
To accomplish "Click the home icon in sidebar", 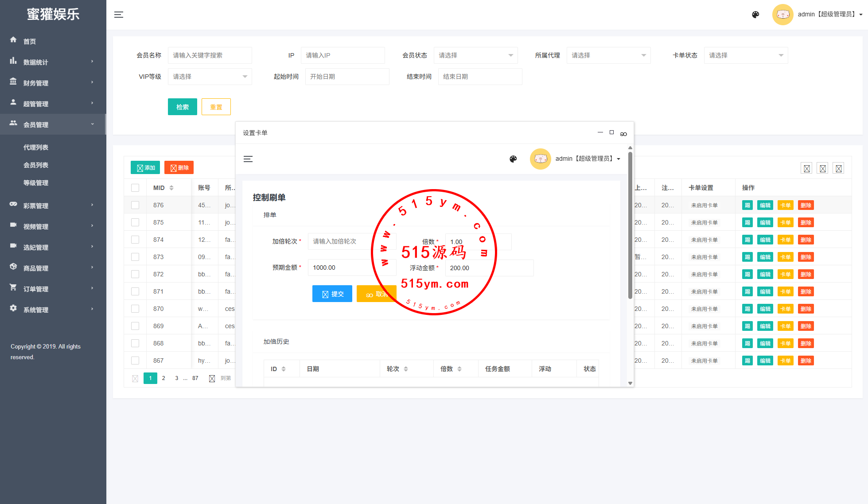I will point(13,40).
